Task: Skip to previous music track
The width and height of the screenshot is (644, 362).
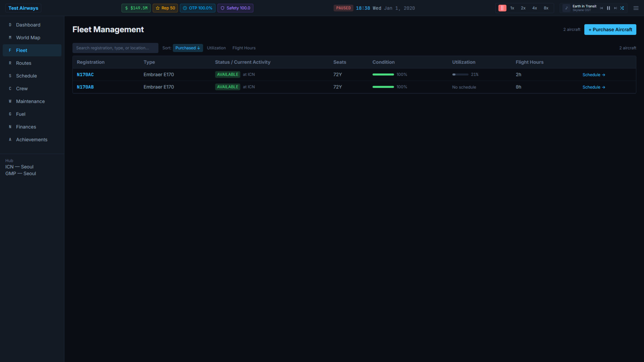Action: tap(601, 8)
